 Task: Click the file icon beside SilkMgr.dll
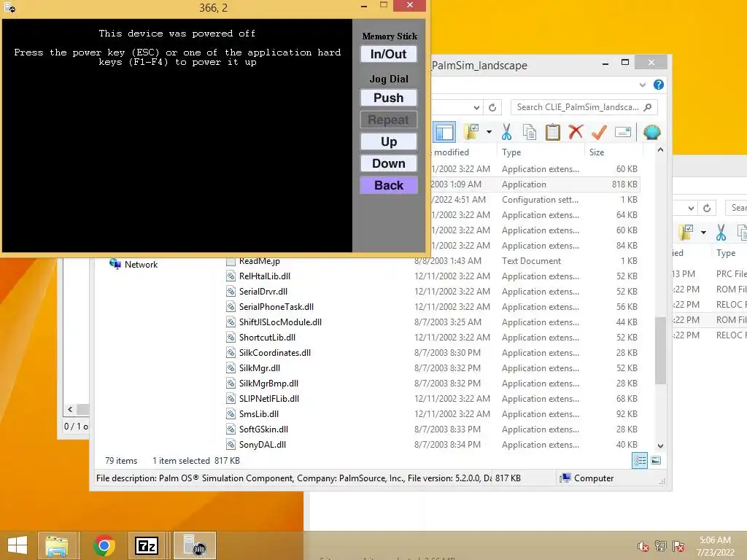(231, 367)
